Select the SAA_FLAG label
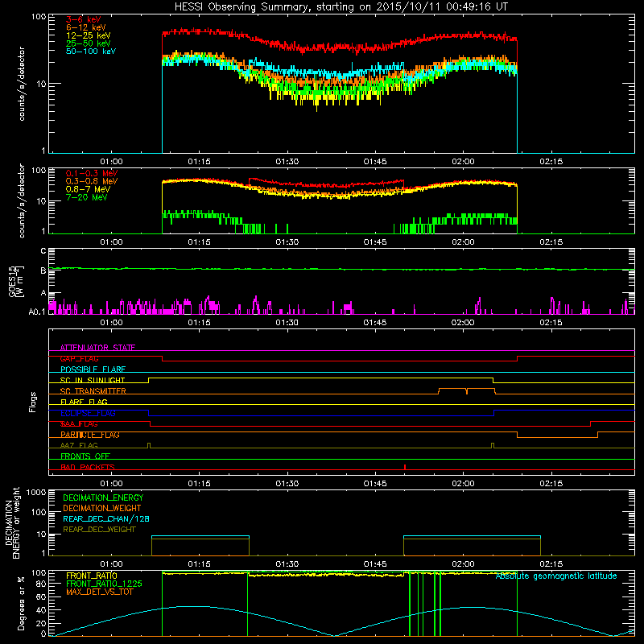Screen dimensions: 644x644 [x=79, y=424]
